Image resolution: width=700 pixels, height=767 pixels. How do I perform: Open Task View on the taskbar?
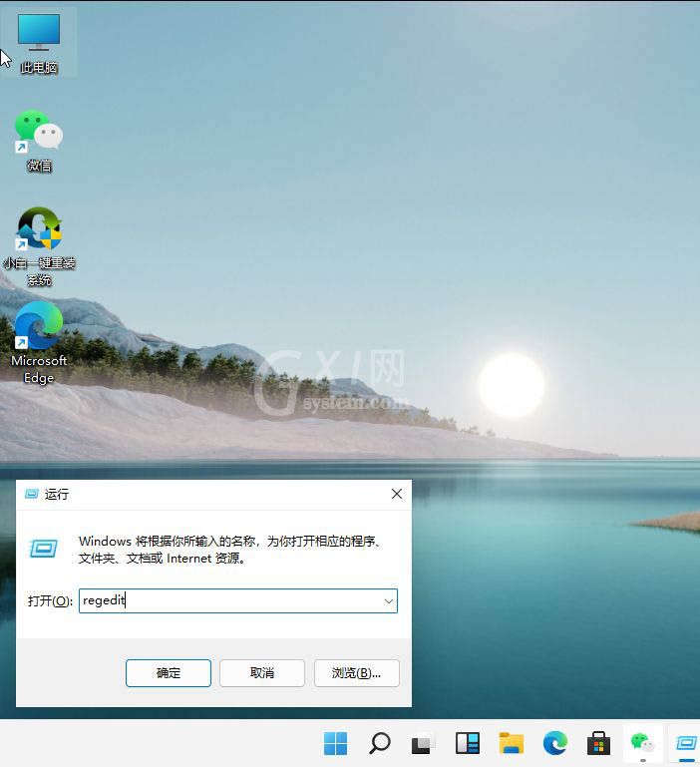pyautogui.click(x=423, y=743)
